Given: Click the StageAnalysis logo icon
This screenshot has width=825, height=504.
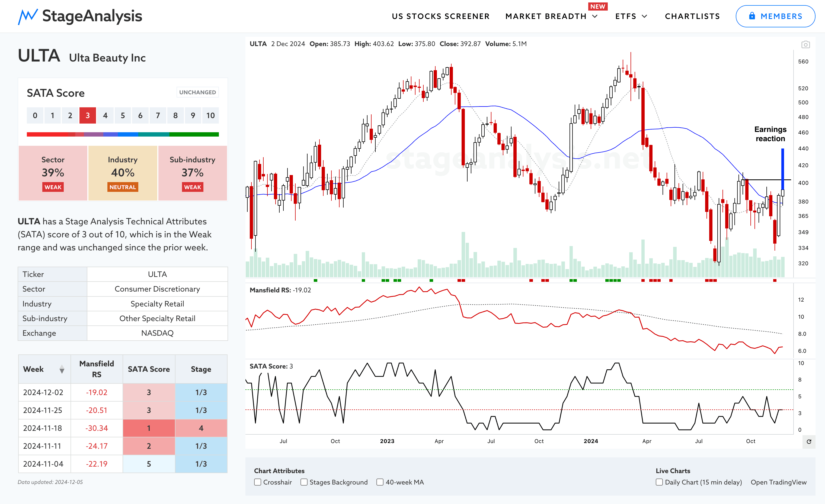Looking at the screenshot, I should [27, 16].
